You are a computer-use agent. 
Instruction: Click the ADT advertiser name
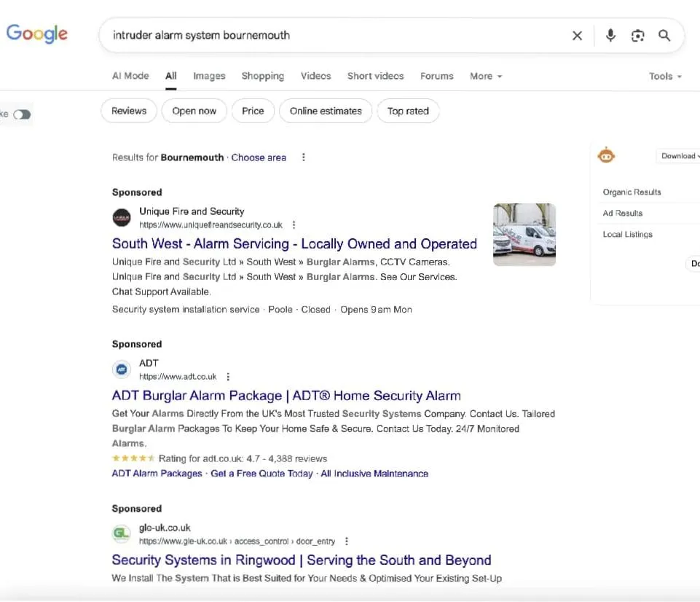coord(149,363)
